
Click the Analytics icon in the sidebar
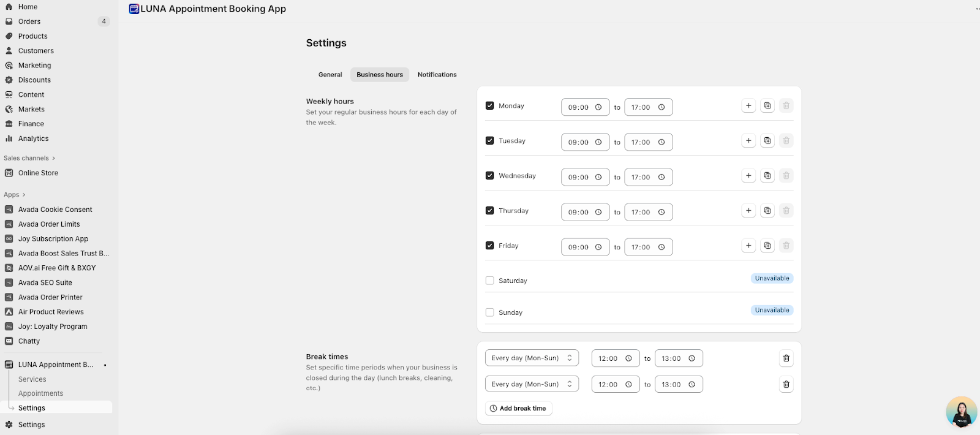[x=9, y=138]
